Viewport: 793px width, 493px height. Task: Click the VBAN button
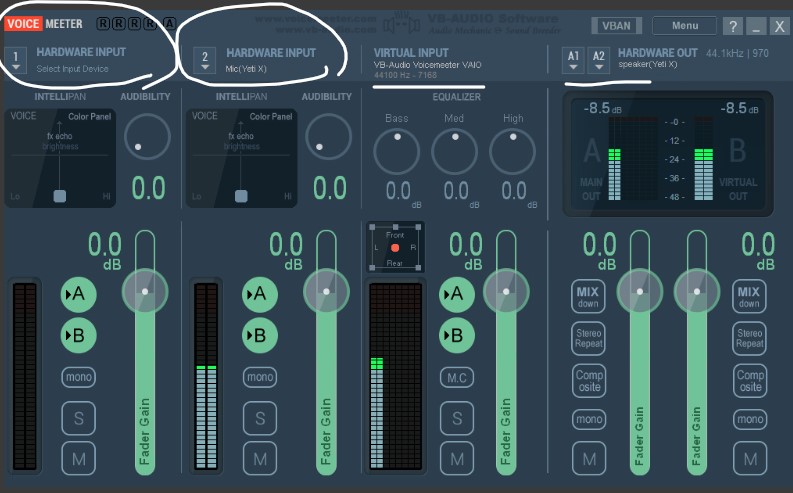coord(616,26)
